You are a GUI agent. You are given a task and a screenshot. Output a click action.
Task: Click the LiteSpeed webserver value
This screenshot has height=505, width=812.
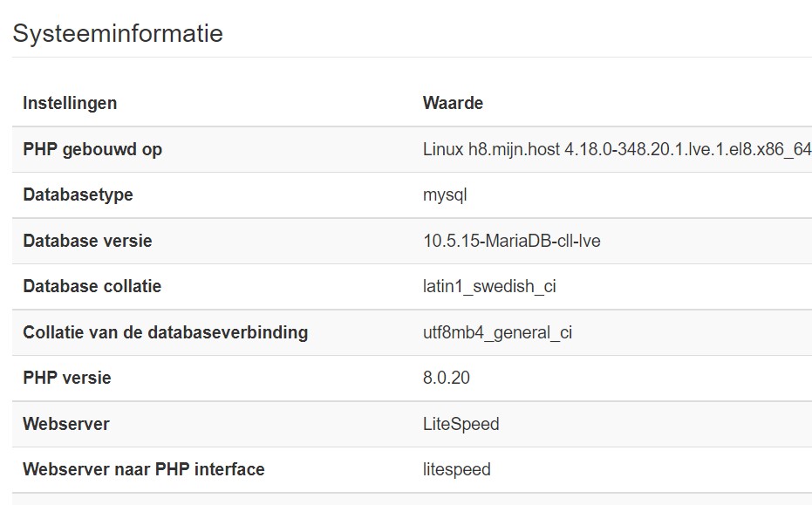point(461,424)
